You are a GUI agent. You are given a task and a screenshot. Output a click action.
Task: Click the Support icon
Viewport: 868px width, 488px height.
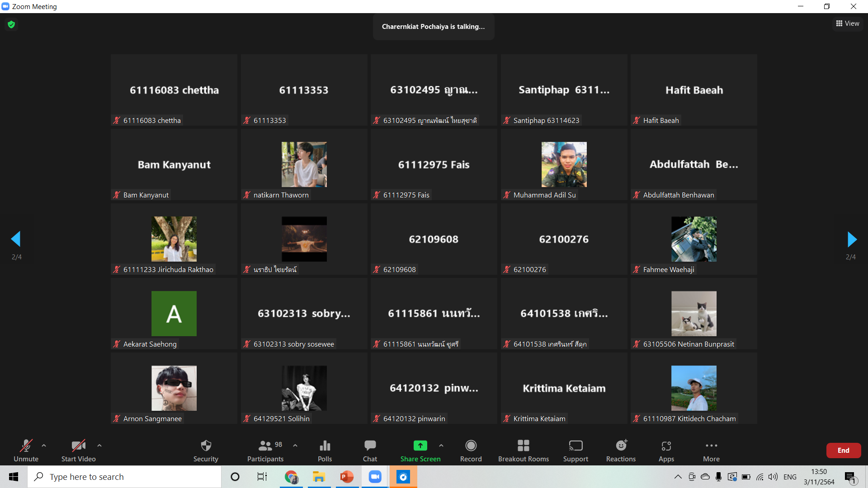[x=576, y=446]
